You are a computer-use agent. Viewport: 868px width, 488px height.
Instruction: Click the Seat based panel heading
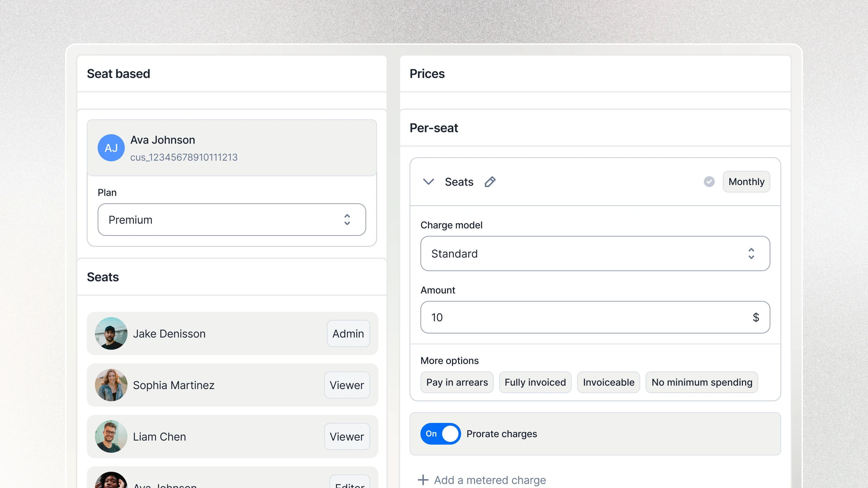point(118,74)
